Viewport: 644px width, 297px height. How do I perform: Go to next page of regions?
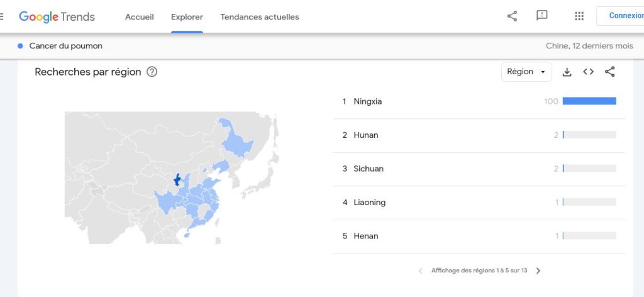click(x=538, y=271)
